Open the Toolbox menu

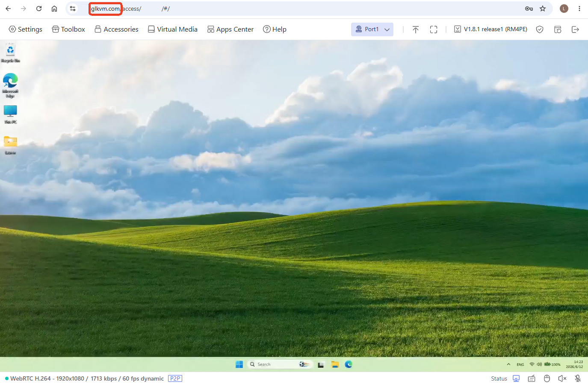pyautogui.click(x=68, y=29)
